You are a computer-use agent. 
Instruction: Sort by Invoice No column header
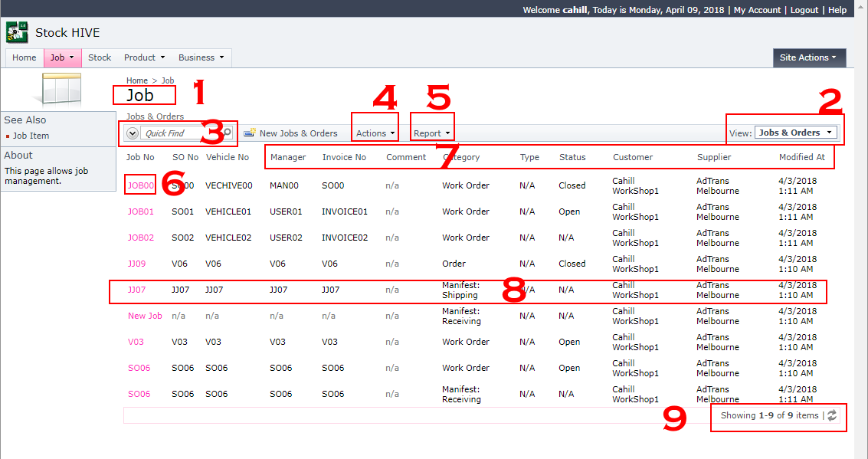click(344, 157)
